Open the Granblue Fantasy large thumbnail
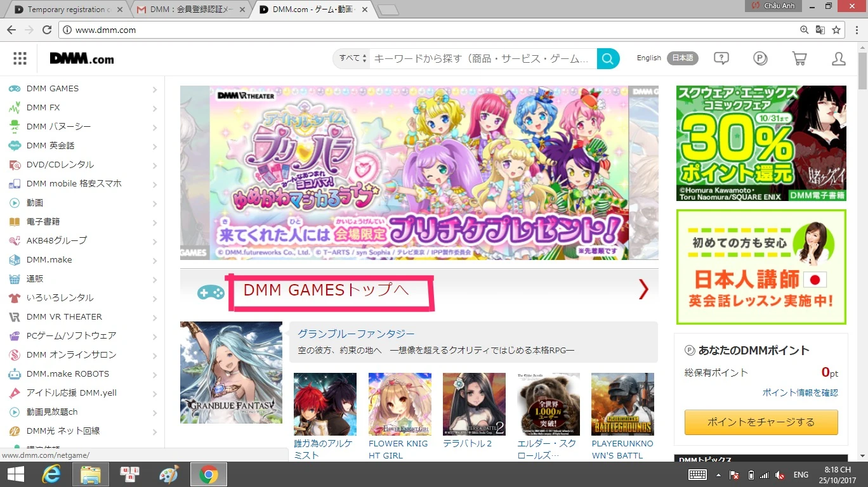 point(231,372)
